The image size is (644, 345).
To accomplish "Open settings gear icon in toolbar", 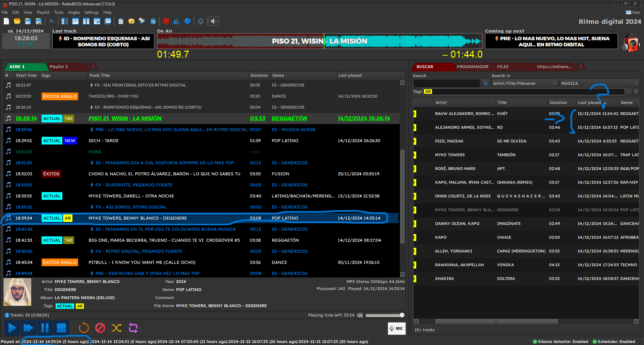I will point(201,21).
